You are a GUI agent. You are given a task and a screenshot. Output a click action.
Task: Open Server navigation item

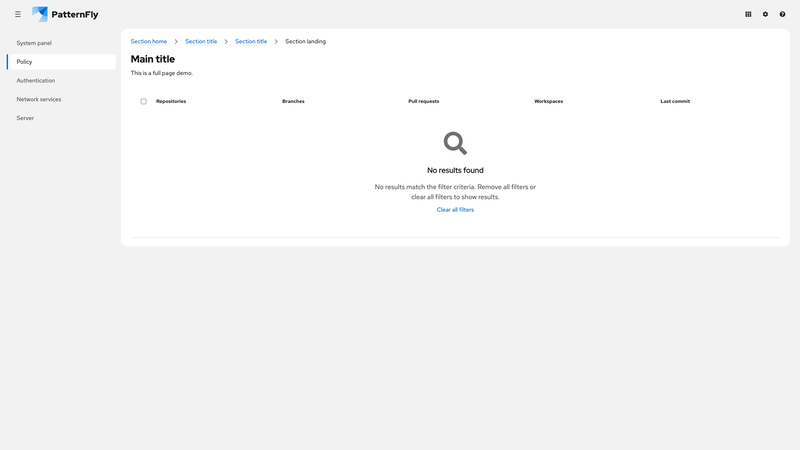click(x=61, y=118)
